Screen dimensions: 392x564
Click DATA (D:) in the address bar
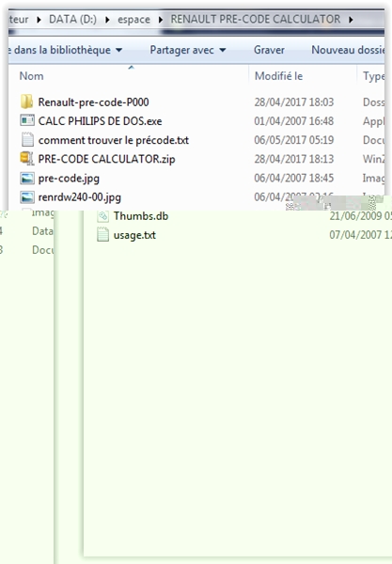72,19
